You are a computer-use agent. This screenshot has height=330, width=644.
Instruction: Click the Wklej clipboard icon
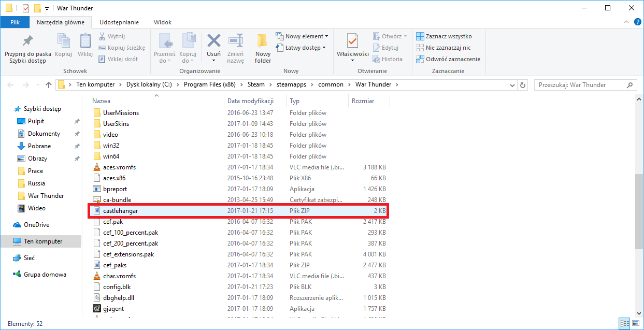pyautogui.click(x=85, y=41)
